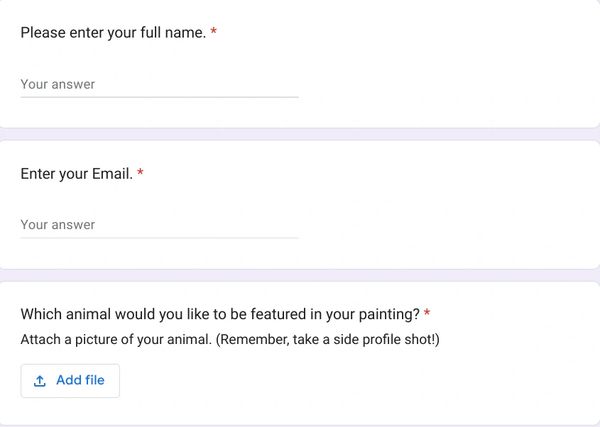
Task: Click the red asterisk after full name question
Action: click(x=214, y=32)
